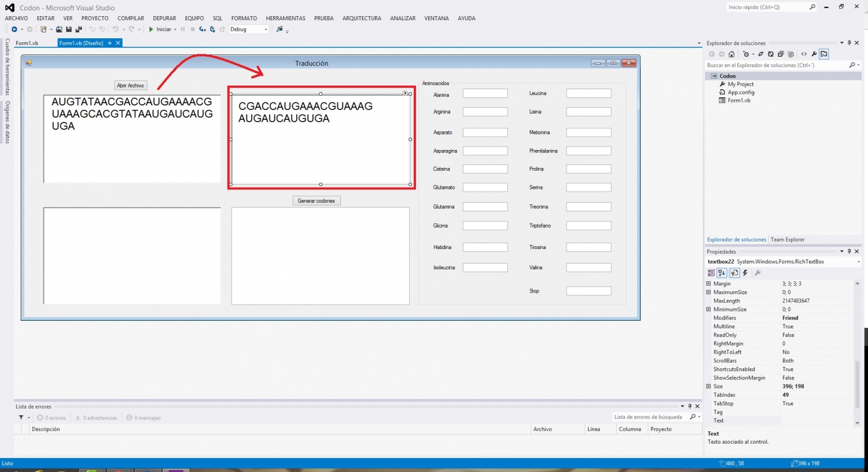This screenshot has width=868, height=472.
Task: Click the view code icon in solution explorer
Action: coord(804,54)
